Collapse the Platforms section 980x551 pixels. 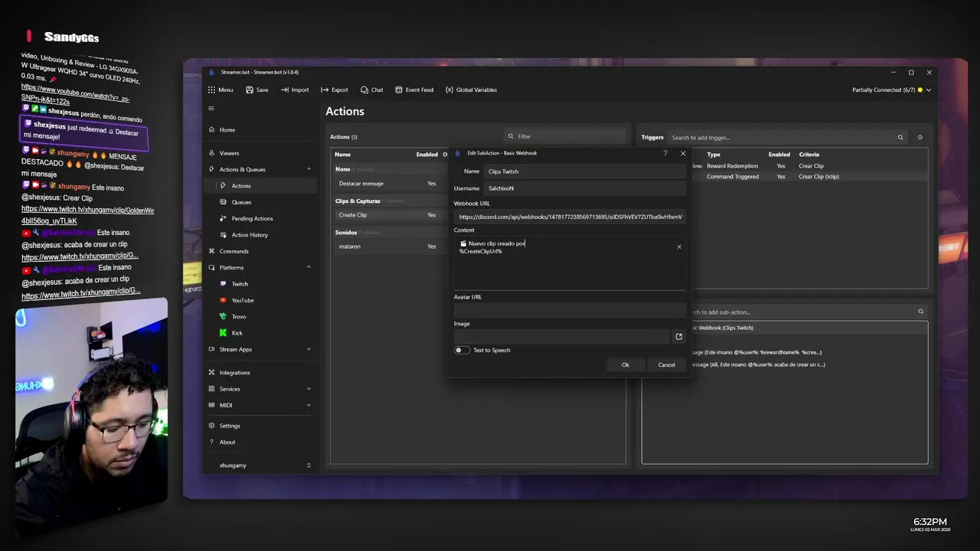click(x=309, y=267)
